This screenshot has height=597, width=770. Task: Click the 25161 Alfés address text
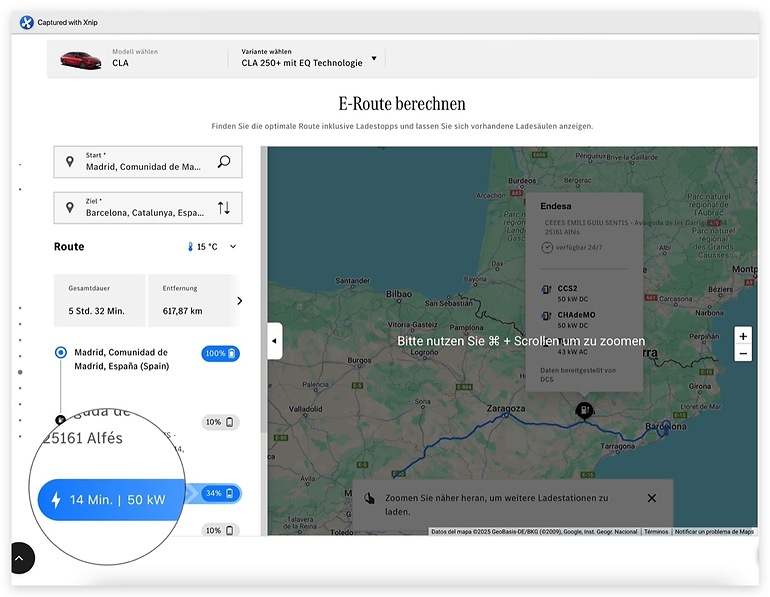(x=82, y=438)
